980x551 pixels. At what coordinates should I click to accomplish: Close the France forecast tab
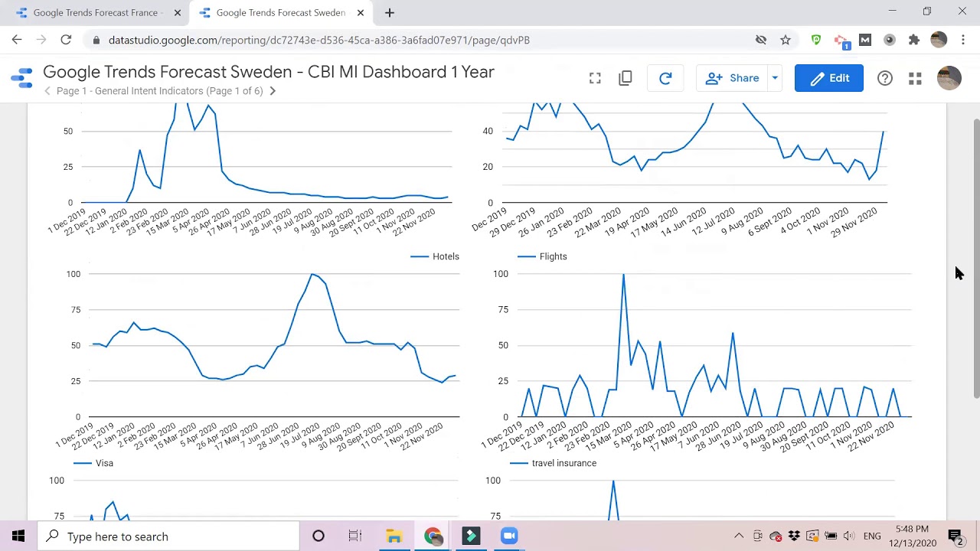[x=178, y=12]
